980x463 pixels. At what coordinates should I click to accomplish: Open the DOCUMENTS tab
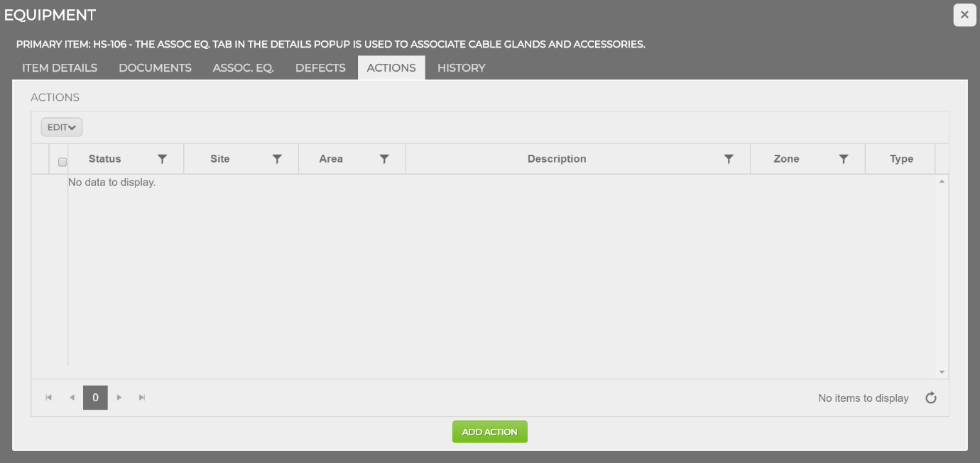tap(155, 67)
